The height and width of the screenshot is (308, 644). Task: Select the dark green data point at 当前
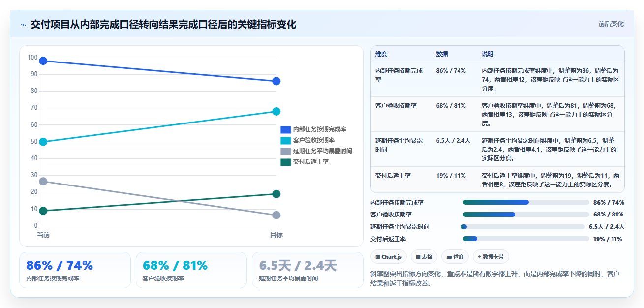click(43, 211)
